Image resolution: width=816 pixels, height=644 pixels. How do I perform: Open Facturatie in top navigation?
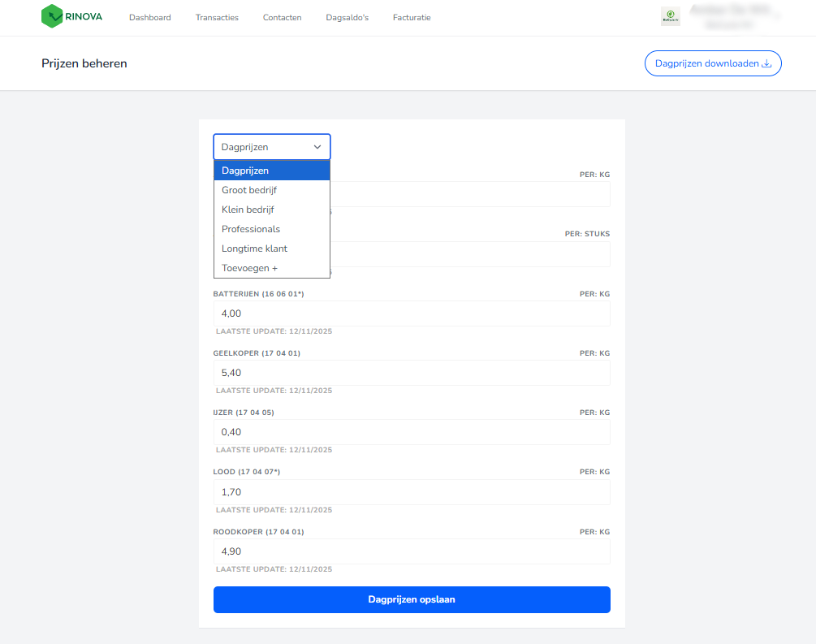(x=412, y=18)
